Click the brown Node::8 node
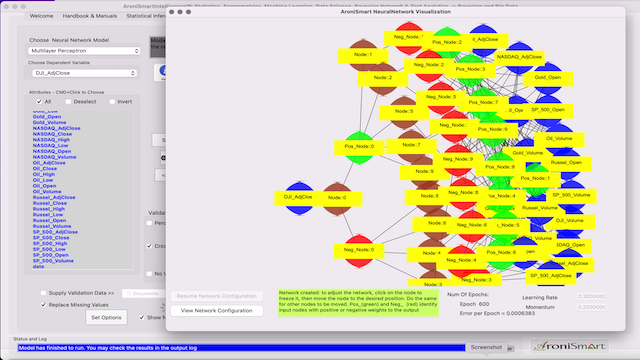The image size is (640, 360). tap(429, 196)
